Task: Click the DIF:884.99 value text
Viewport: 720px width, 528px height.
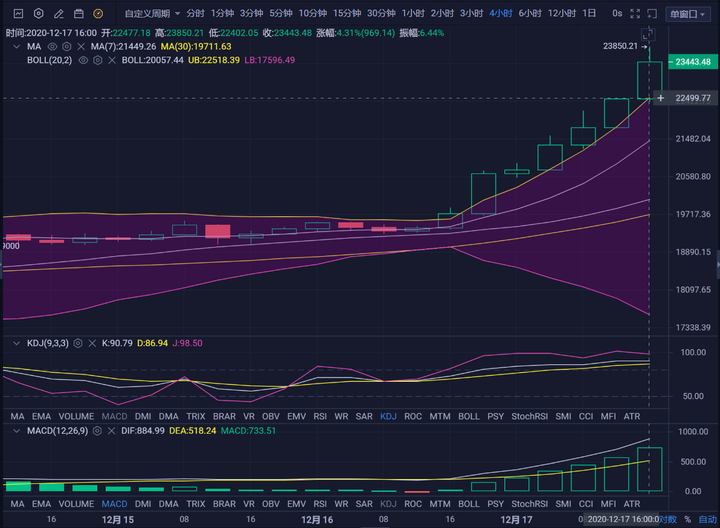Action: [x=143, y=431]
